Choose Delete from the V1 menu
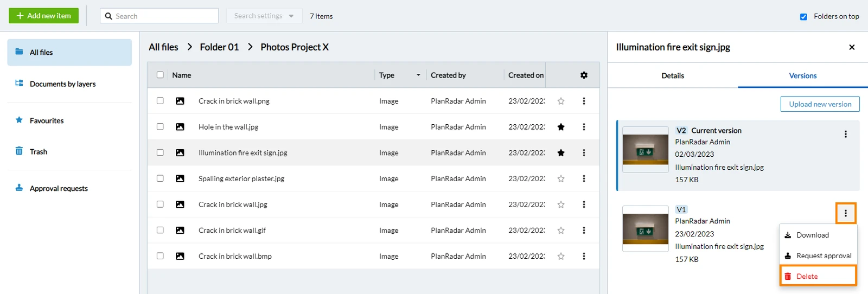Screen dimensions: 868x294 click(818, 276)
